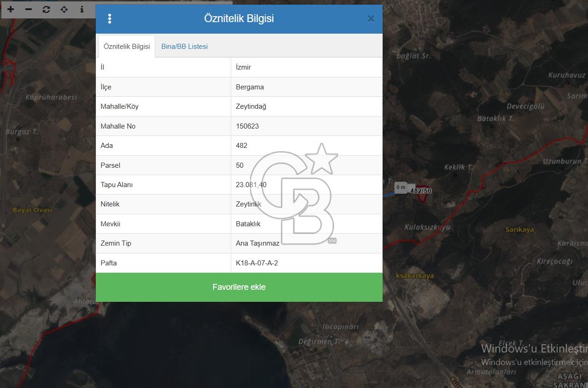Screen dimensions: 588x388
Task: Zoom in with the plus map tool
Action: pyautogui.click(x=11, y=9)
